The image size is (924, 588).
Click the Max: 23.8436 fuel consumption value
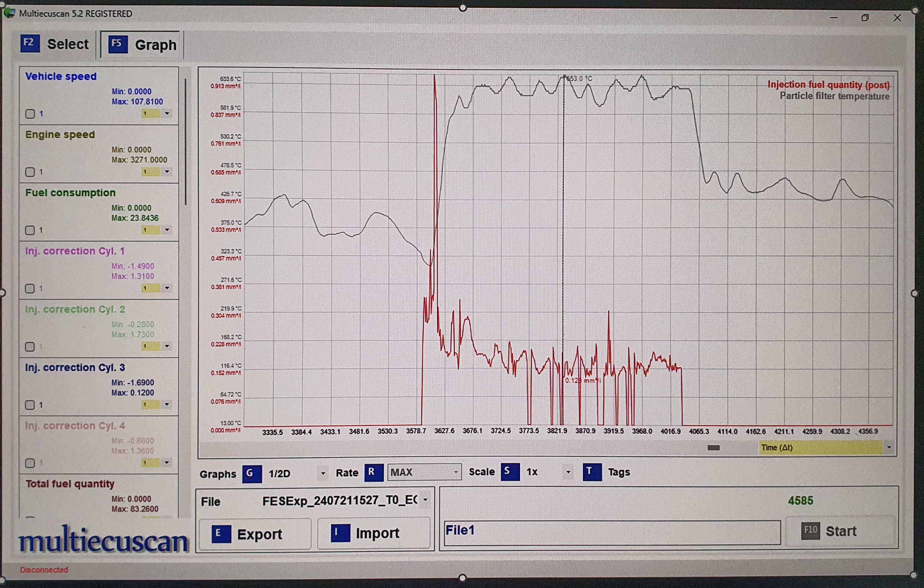coord(135,218)
